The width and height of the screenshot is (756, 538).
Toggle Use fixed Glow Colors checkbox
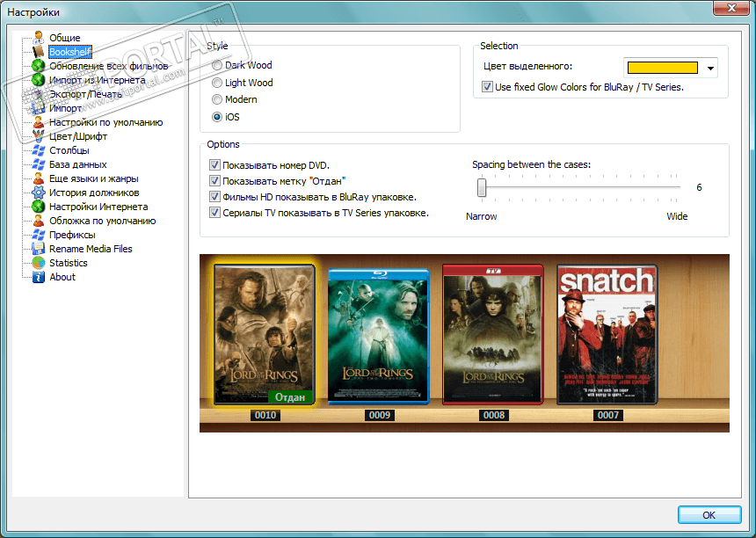tap(488, 87)
